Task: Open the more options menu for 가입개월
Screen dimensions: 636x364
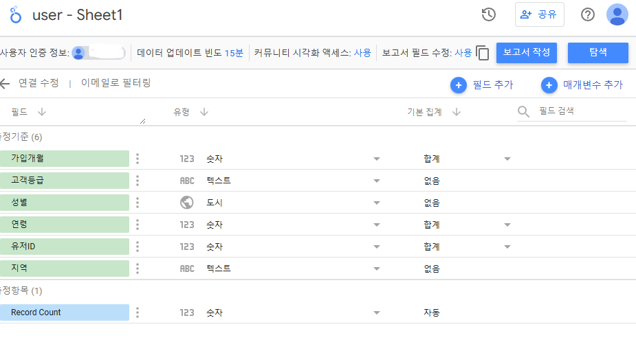Action: pyautogui.click(x=138, y=159)
